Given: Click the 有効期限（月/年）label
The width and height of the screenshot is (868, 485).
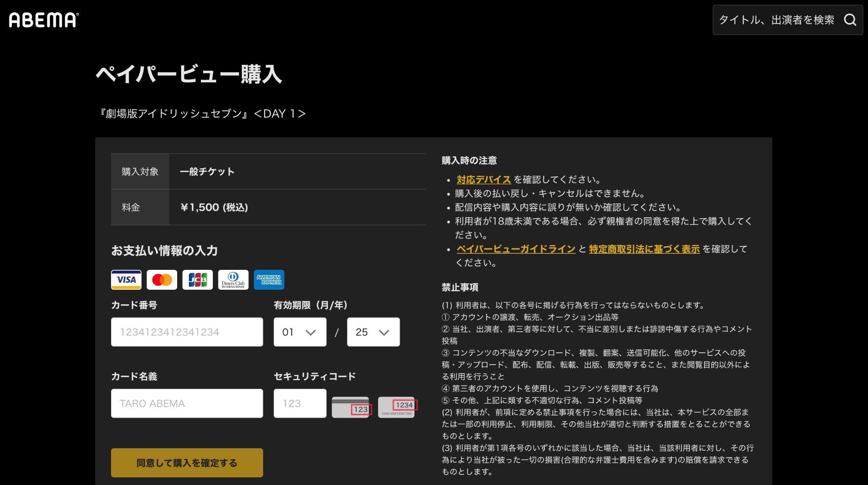Looking at the screenshot, I should (311, 305).
